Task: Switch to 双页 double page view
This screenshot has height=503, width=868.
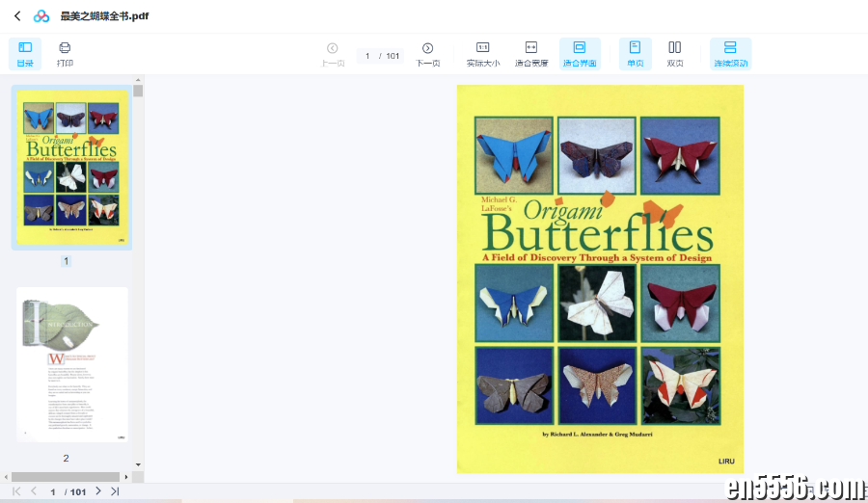Action: 675,54
